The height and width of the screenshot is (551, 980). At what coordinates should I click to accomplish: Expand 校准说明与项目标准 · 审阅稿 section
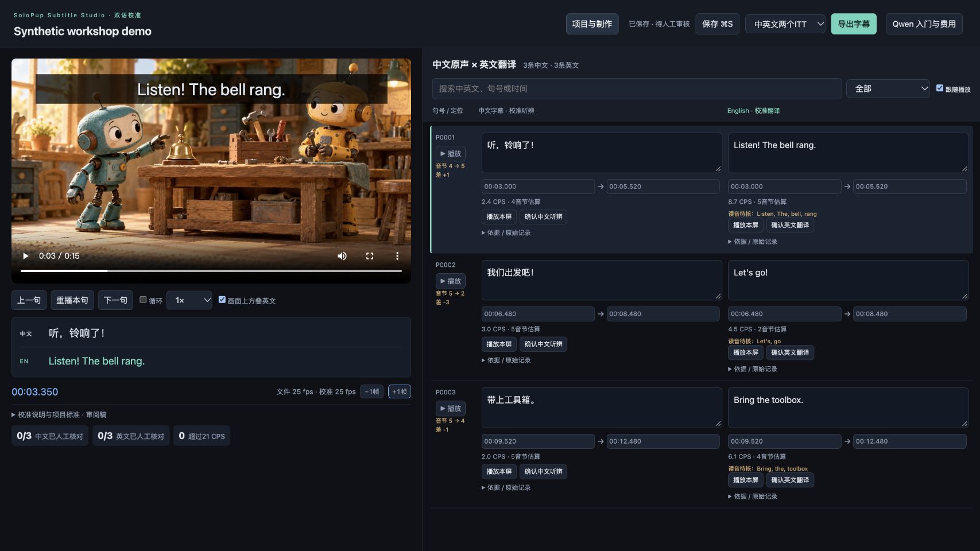click(x=59, y=414)
